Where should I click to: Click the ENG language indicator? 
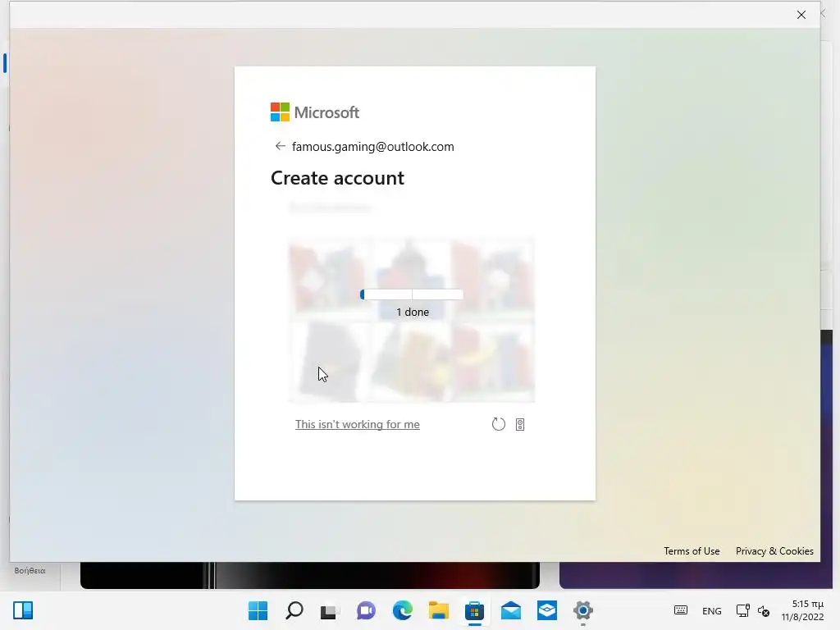tap(711, 610)
